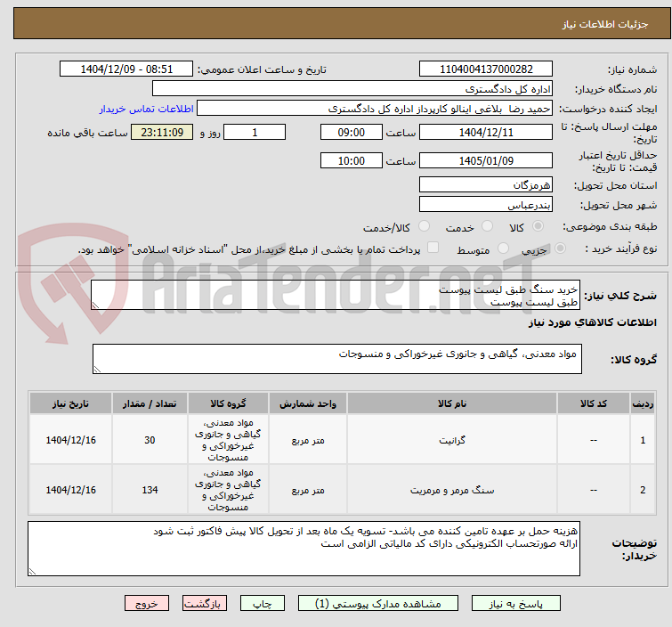This screenshot has width=672, height=627.
Task: Click the اطلاعات کالاهای مورد نیاز heading
Action: 592,322
